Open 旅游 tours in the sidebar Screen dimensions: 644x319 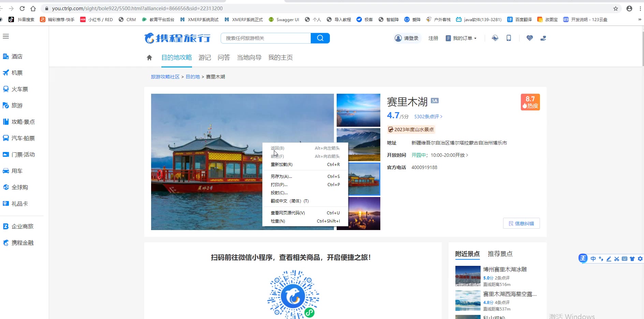coord(13,106)
